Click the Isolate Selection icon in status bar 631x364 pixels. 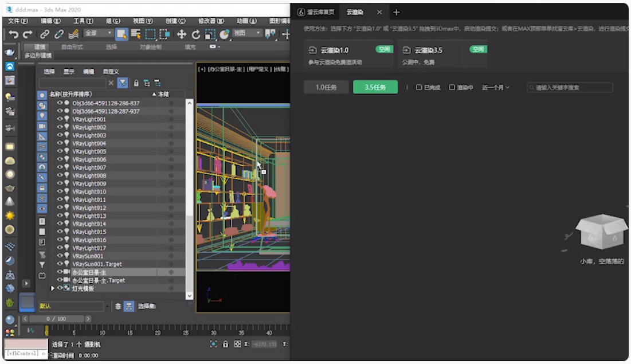coord(213,344)
